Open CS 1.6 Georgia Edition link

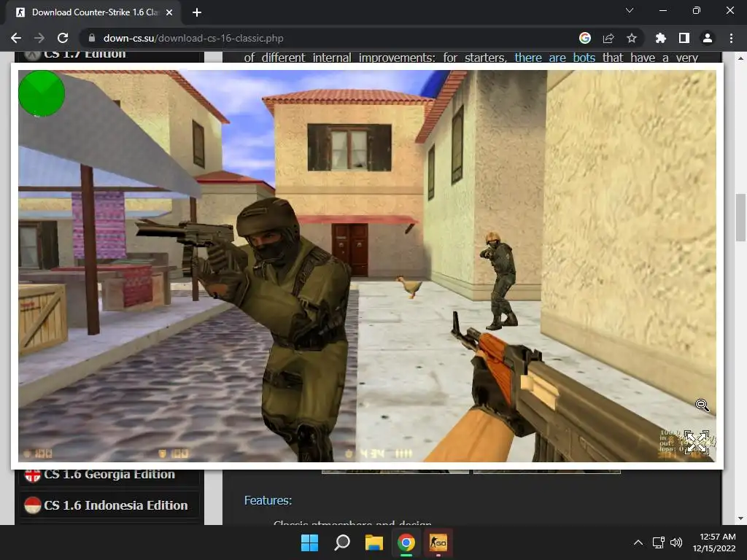[109, 474]
